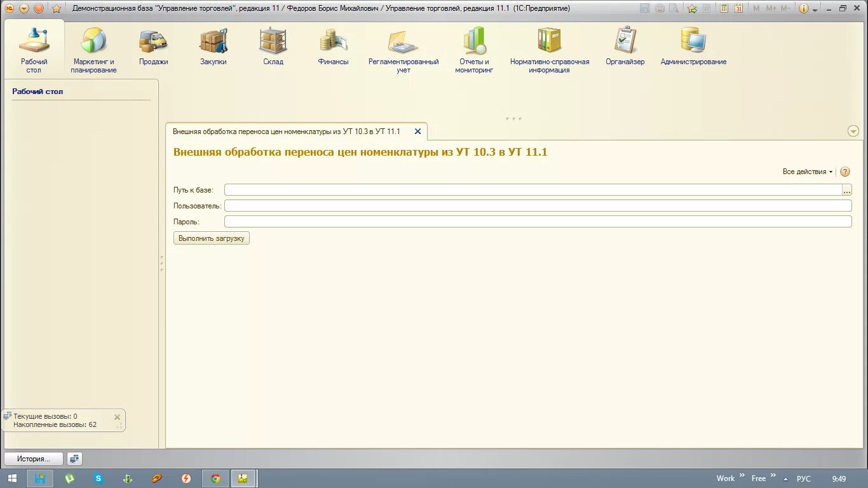
Task: Click ellipsis button of Путь к базе field
Action: point(847,189)
